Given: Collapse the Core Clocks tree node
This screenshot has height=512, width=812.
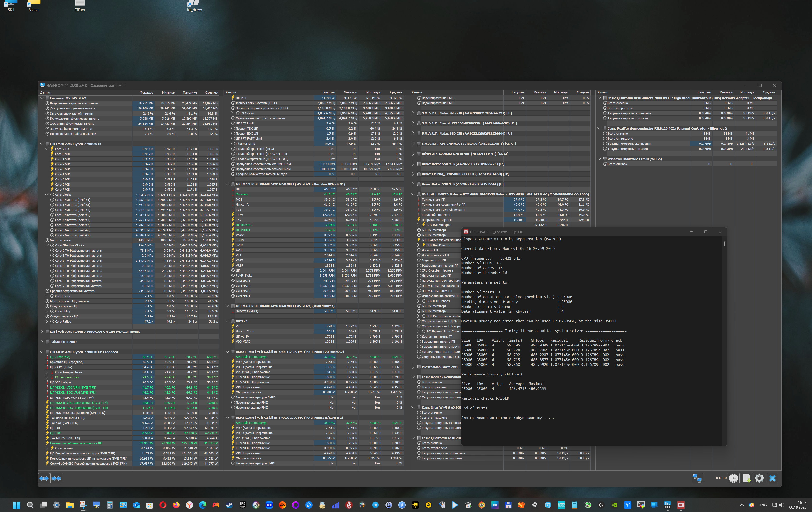Looking at the screenshot, I should [x=47, y=195].
